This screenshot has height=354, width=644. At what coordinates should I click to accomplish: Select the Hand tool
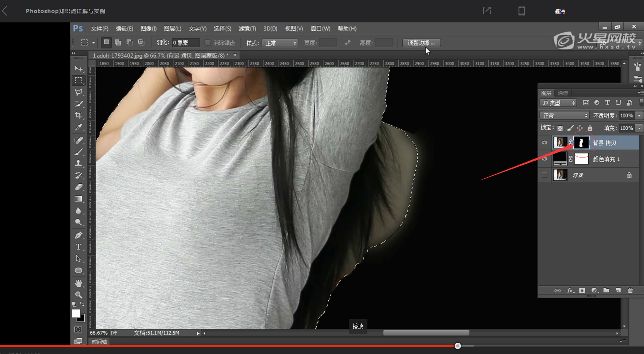tap(78, 283)
